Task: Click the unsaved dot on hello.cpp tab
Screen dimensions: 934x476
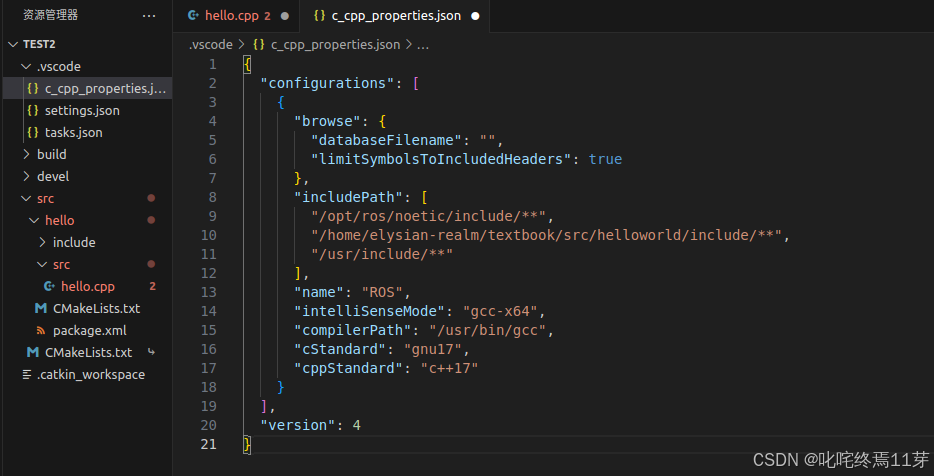Action: click(285, 16)
